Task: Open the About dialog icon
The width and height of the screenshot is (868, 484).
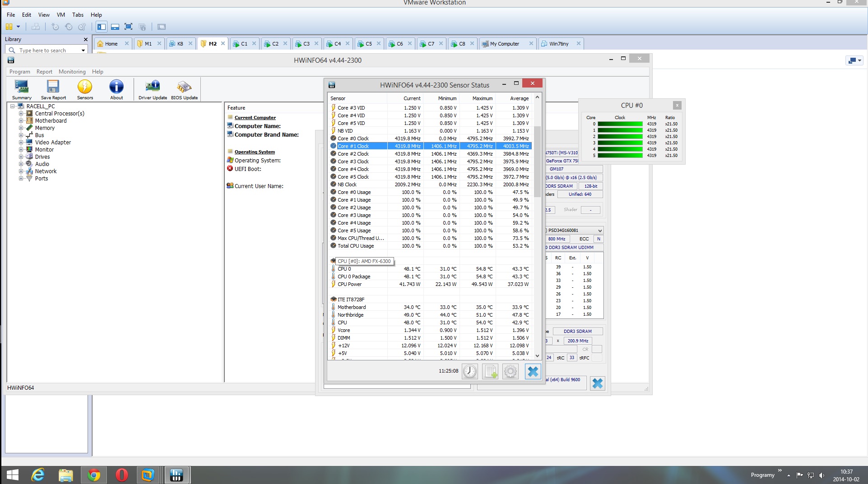Action: coord(116,89)
